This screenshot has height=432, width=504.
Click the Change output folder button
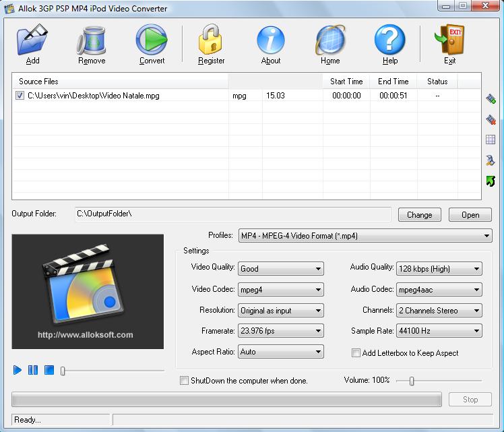pyautogui.click(x=420, y=215)
